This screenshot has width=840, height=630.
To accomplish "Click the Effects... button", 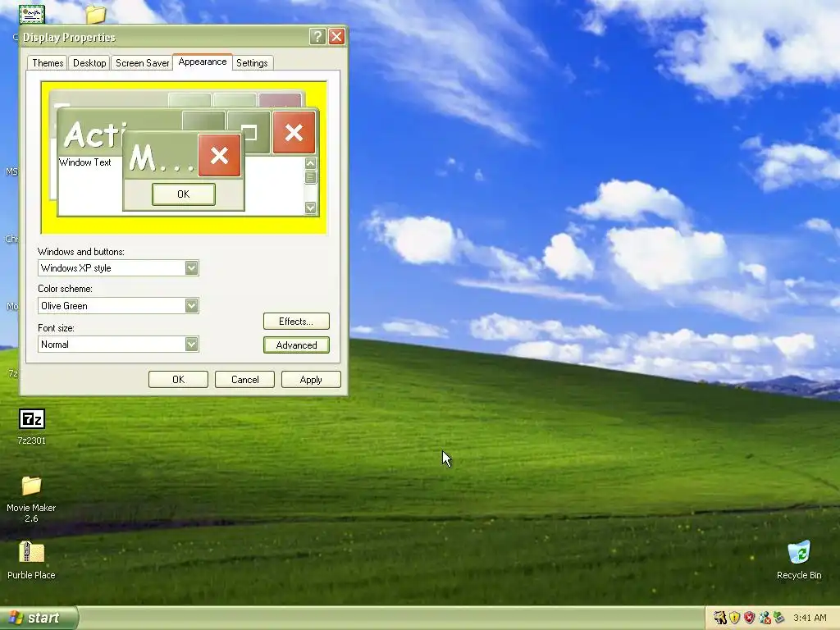I will coord(296,322).
